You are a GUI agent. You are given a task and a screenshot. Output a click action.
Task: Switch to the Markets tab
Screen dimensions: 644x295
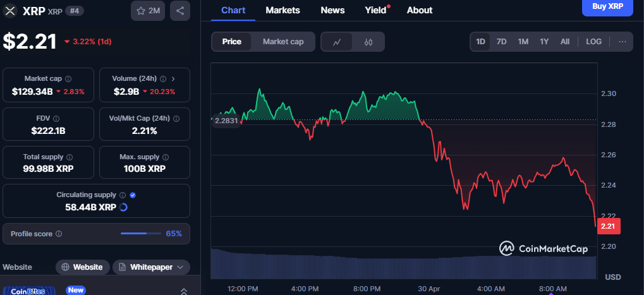click(x=283, y=10)
